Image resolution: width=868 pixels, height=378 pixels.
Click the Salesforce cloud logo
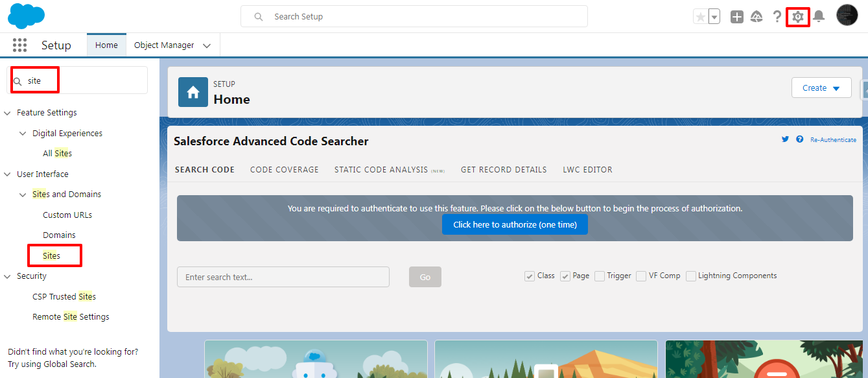point(26,16)
